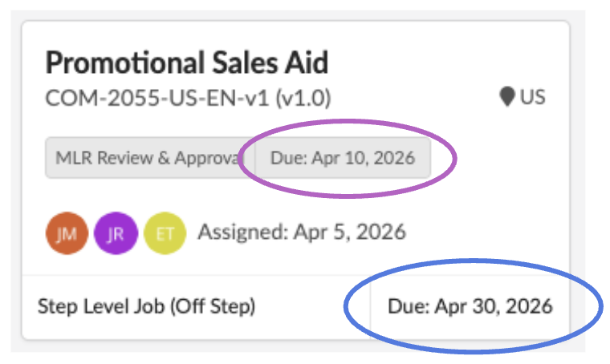610x364 pixels.
Task: Click the location pin icon
Action: 506,98
